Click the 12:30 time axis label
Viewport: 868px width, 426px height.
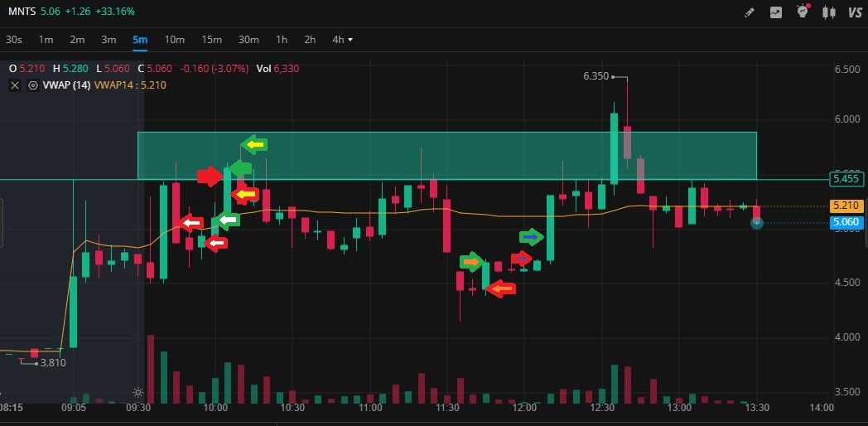(x=602, y=408)
